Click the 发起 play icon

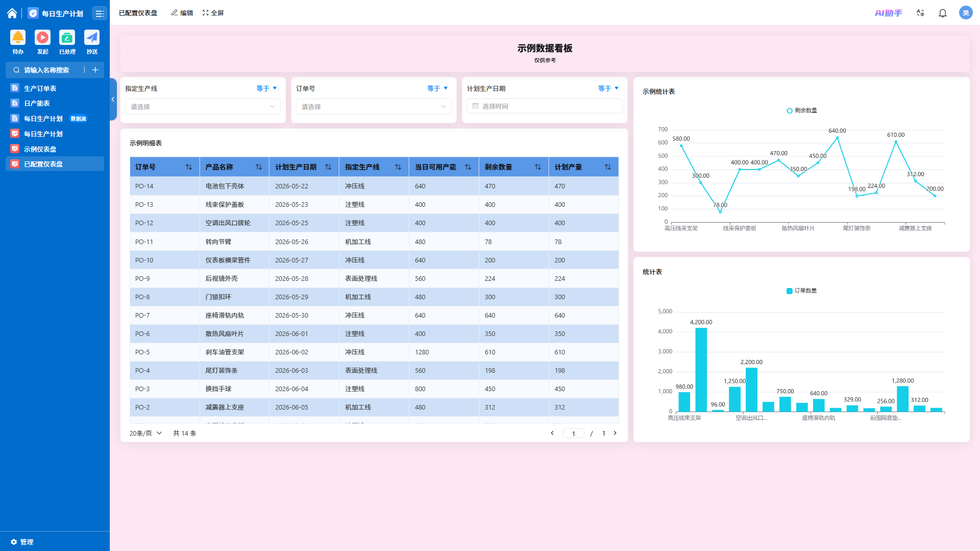pos(42,37)
